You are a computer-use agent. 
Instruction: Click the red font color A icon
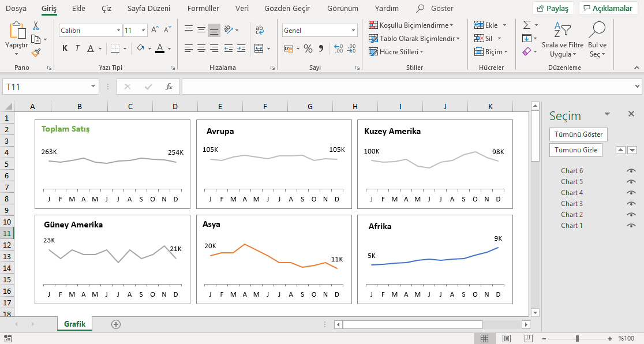tap(160, 48)
